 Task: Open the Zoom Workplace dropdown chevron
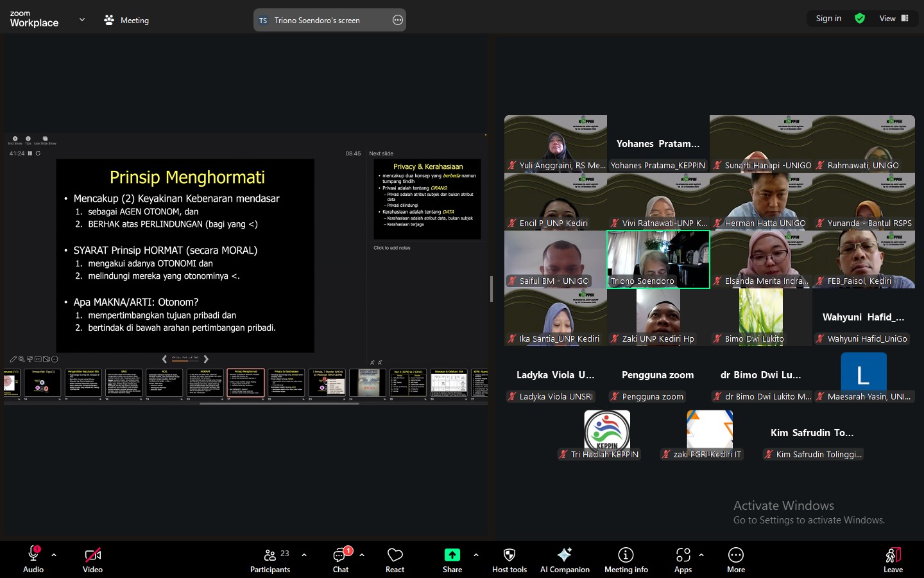pos(82,19)
